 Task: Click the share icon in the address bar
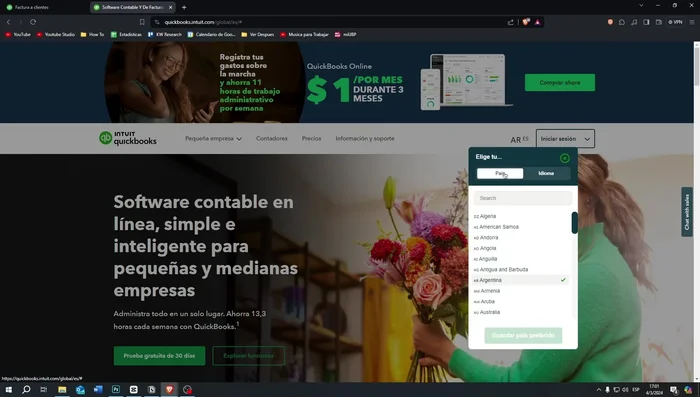tap(511, 22)
